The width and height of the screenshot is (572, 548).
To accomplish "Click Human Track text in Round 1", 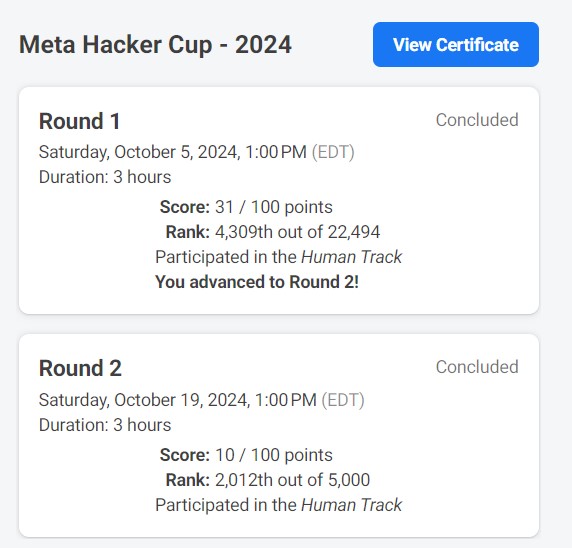I will pyautogui.click(x=351, y=257).
